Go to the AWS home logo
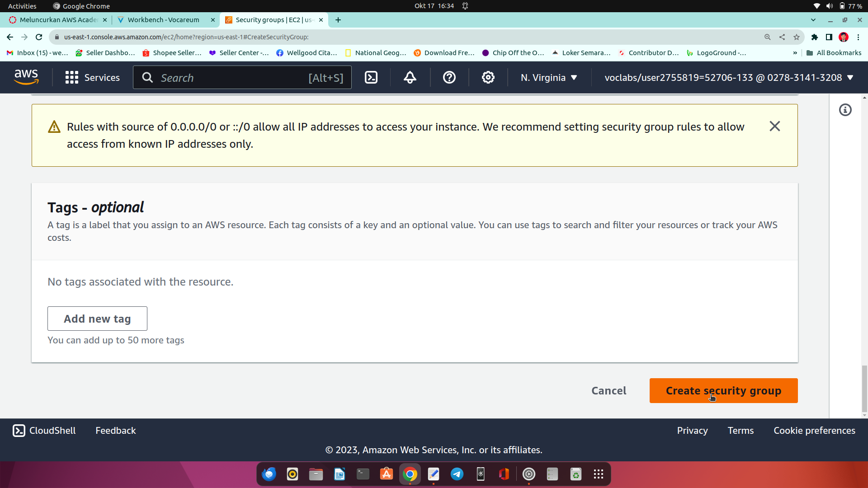The image size is (868, 488). 26,77
